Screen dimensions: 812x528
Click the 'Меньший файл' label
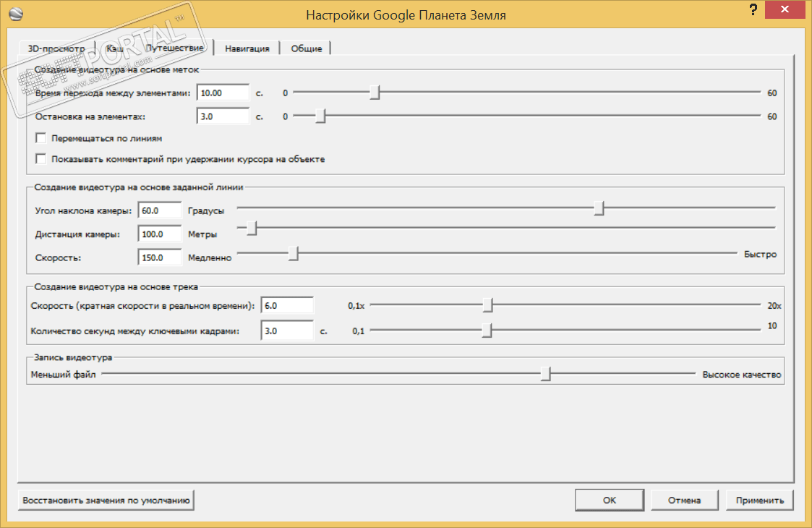[63, 374]
